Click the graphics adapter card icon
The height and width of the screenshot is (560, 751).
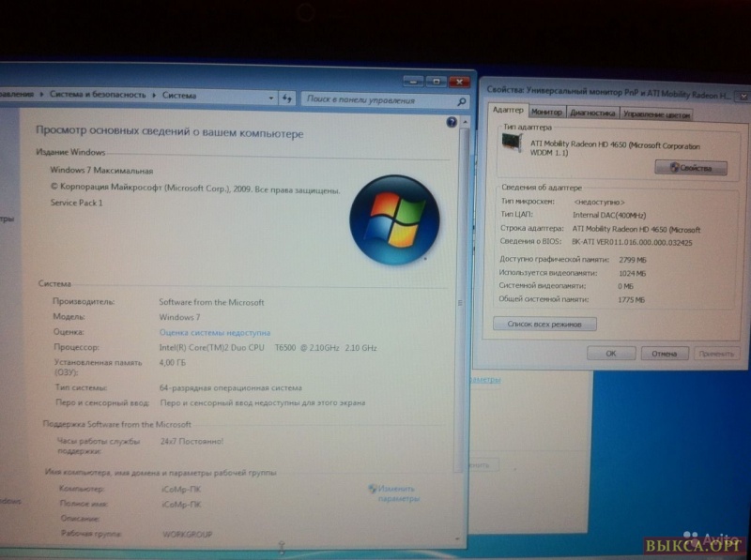pyautogui.click(x=513, y=142)
